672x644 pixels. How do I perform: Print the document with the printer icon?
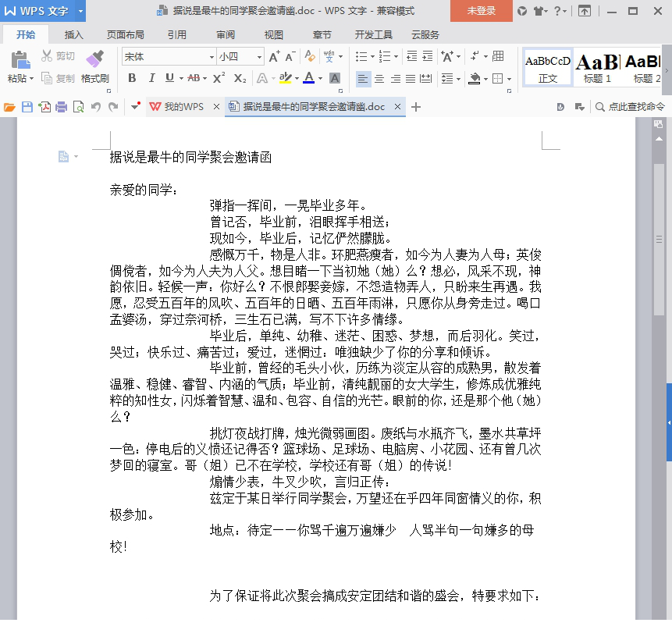pyautogui.click(x=62, y=107)
